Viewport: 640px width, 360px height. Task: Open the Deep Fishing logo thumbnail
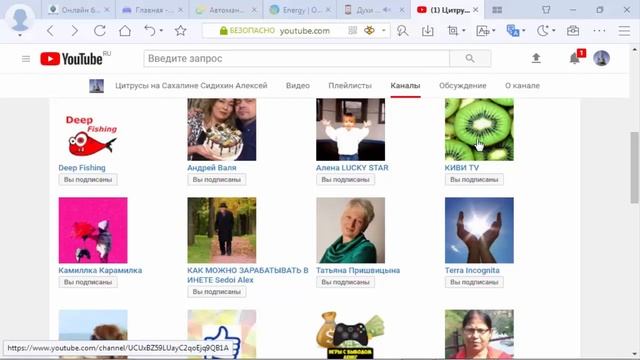click(93, 129)
